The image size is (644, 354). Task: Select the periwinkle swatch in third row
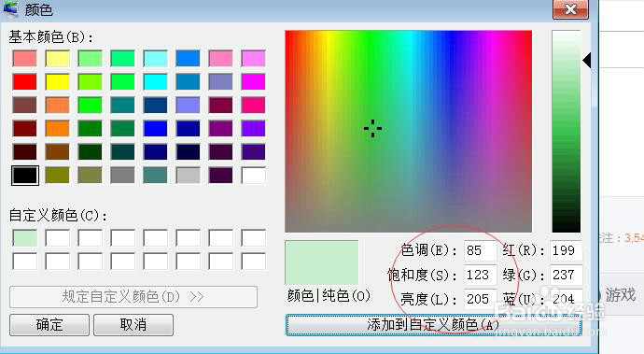pyautogui.click(x=189, y=106)
